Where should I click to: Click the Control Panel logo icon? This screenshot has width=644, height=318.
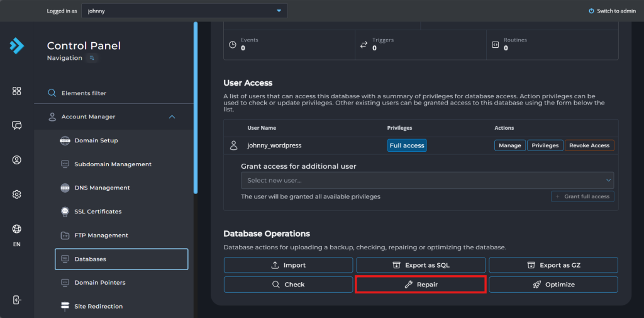(17, 46)
